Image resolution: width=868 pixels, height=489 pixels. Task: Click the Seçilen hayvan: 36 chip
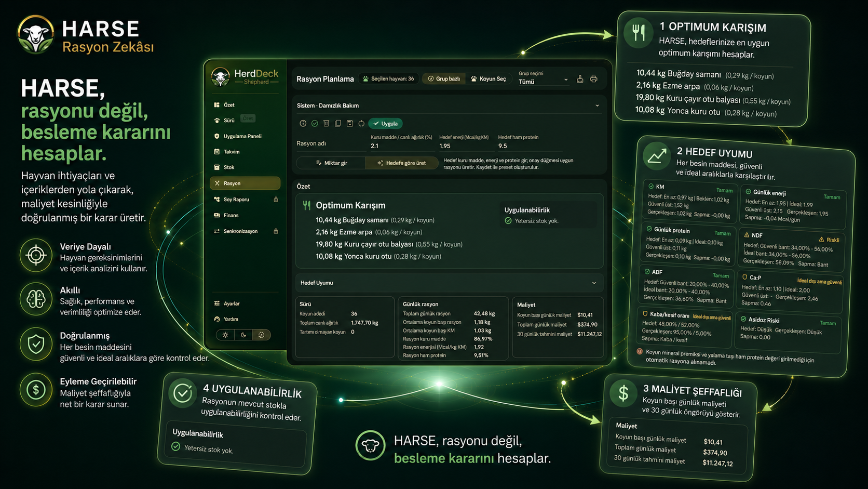click(388, 79)
